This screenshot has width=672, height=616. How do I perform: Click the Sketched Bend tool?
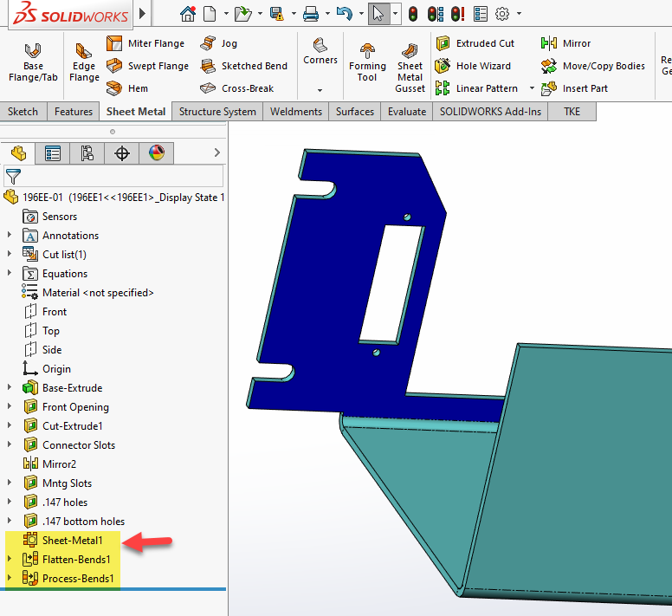click(243, 66)
